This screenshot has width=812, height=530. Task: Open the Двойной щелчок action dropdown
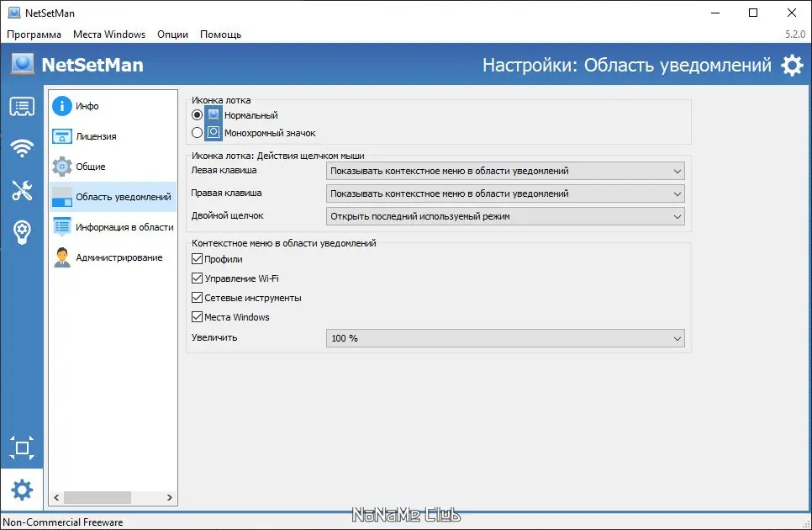505,216
